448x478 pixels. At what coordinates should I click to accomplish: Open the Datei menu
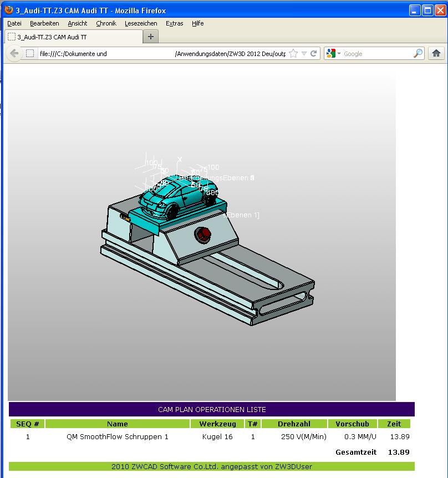tap(14, 23)
